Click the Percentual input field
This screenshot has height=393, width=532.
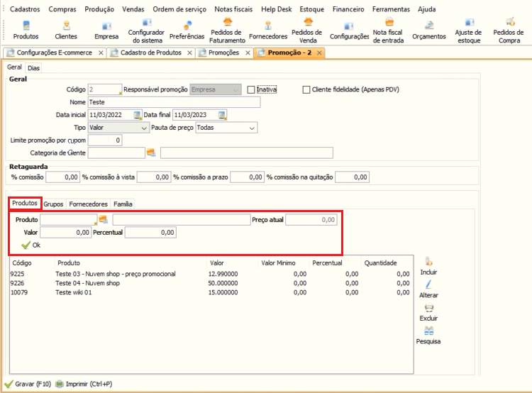click(150, 233)
